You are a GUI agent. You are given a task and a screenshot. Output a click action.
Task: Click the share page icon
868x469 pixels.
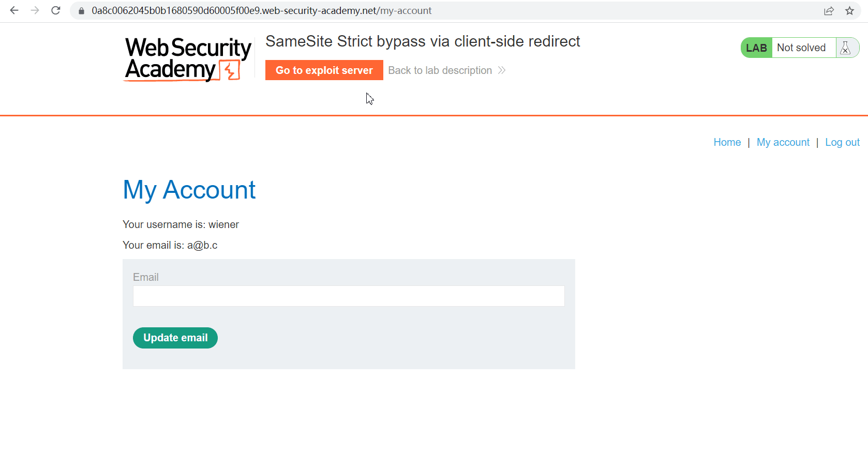point(829,11)
